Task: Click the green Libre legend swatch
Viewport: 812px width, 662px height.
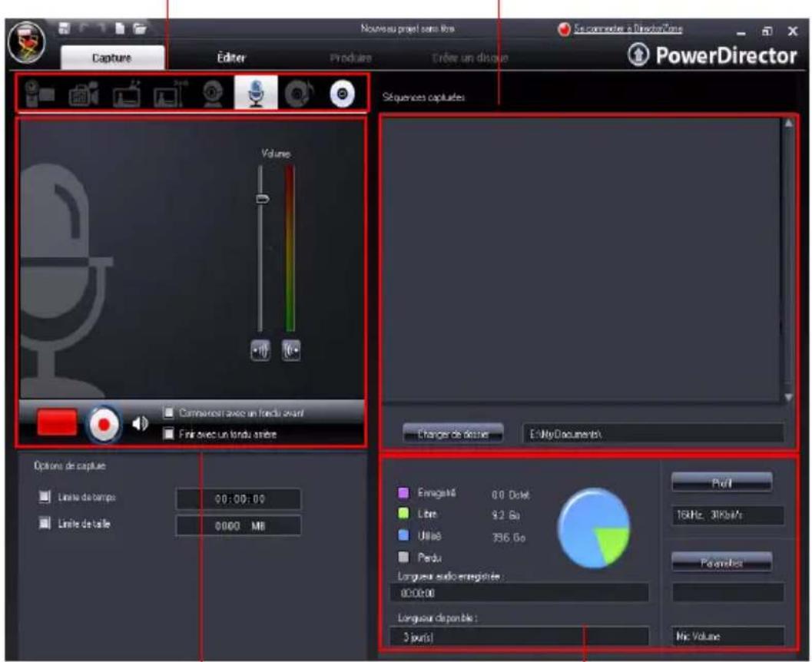Action: point(403,514)
